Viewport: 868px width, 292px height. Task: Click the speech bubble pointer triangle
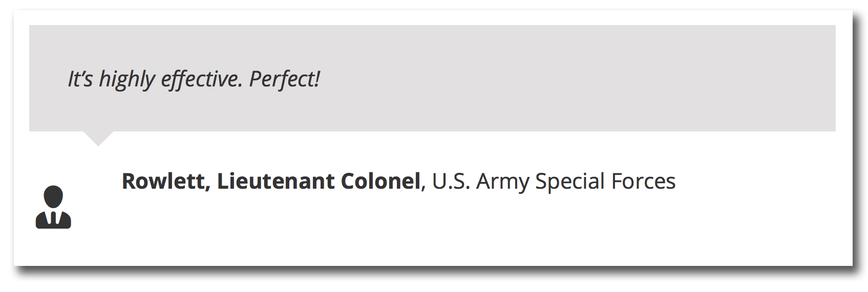(98, 139)
